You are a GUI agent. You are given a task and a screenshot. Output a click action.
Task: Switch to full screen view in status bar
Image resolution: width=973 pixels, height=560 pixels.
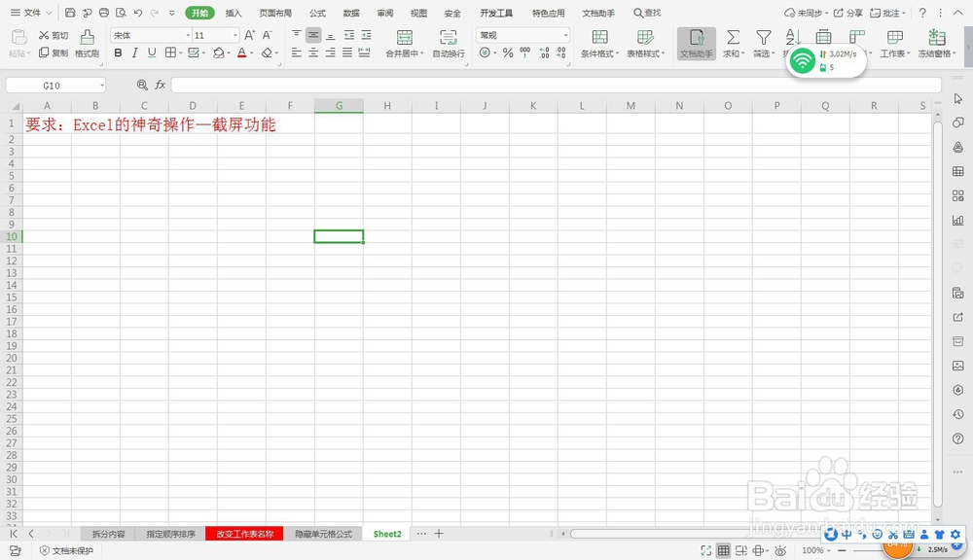pos(706,550)
